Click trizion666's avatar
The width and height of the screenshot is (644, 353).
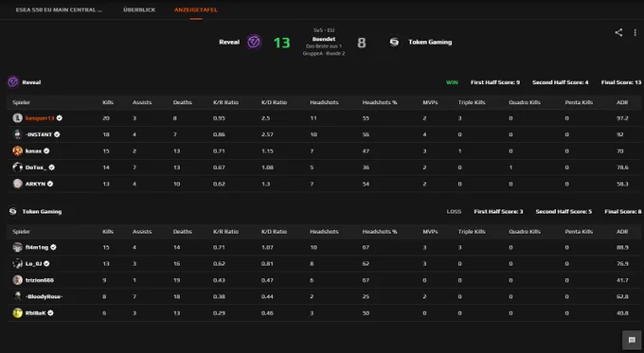click(x=17, y=280)
